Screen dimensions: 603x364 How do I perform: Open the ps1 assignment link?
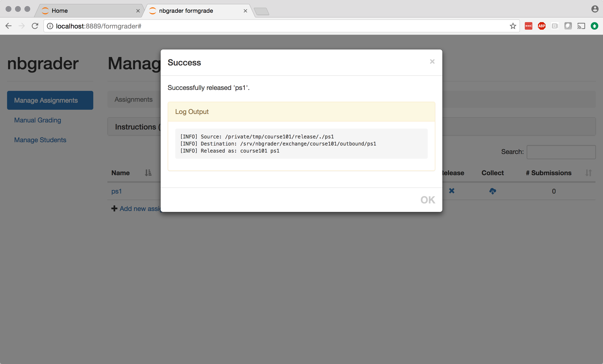(117, 191)
